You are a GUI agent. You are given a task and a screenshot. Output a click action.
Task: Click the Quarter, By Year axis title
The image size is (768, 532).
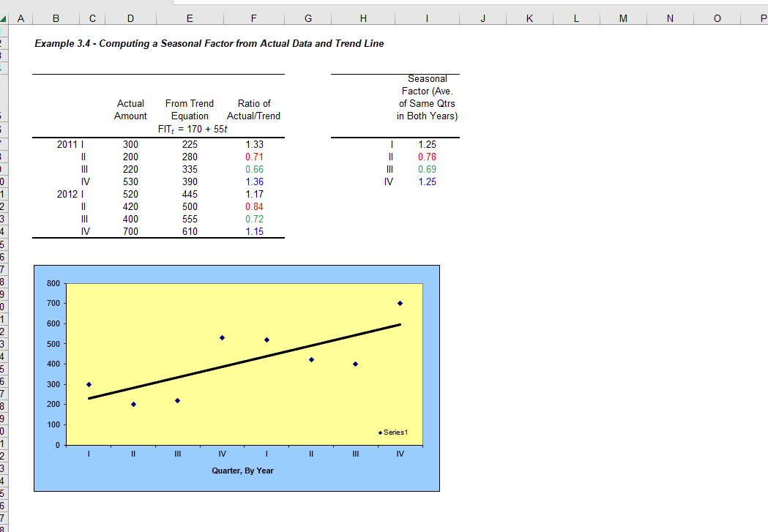point(242,471)
